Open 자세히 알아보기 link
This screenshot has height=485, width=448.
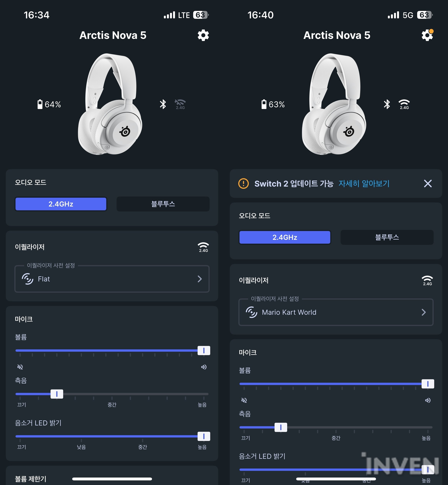364,184
